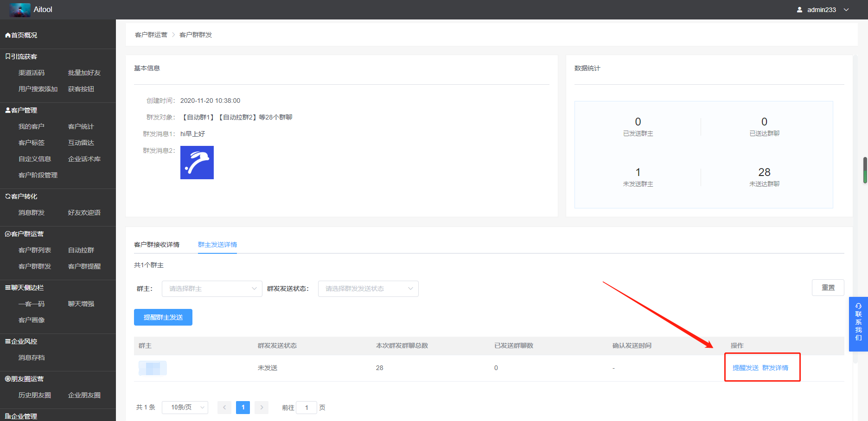Select page 1 in pagination

point(243,408)
